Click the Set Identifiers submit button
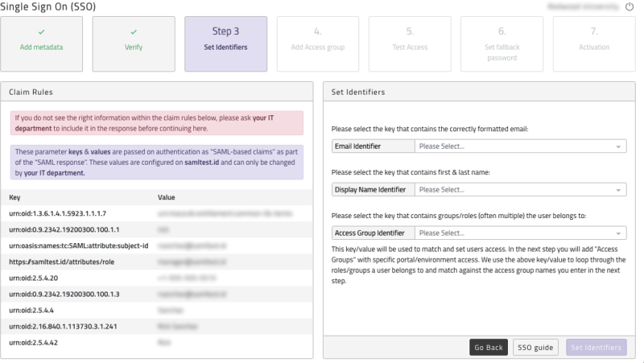644x363 pixels. (596, 348)
